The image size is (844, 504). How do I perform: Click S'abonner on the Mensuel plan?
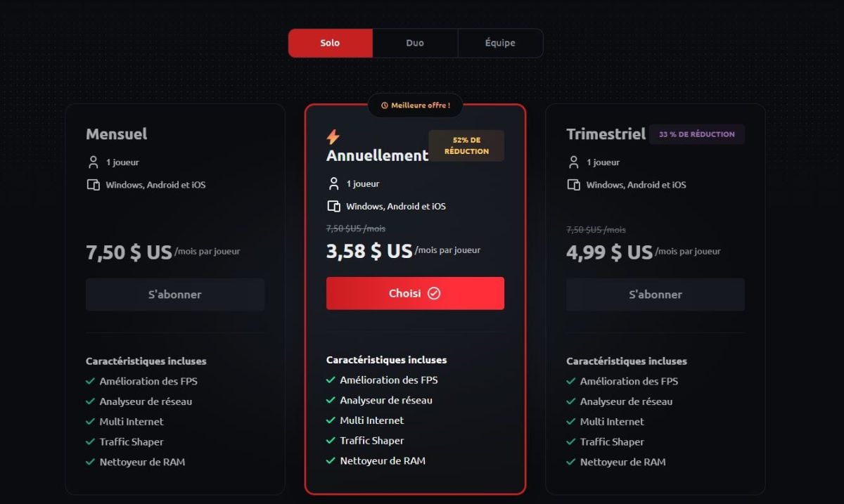coord(174,294)
